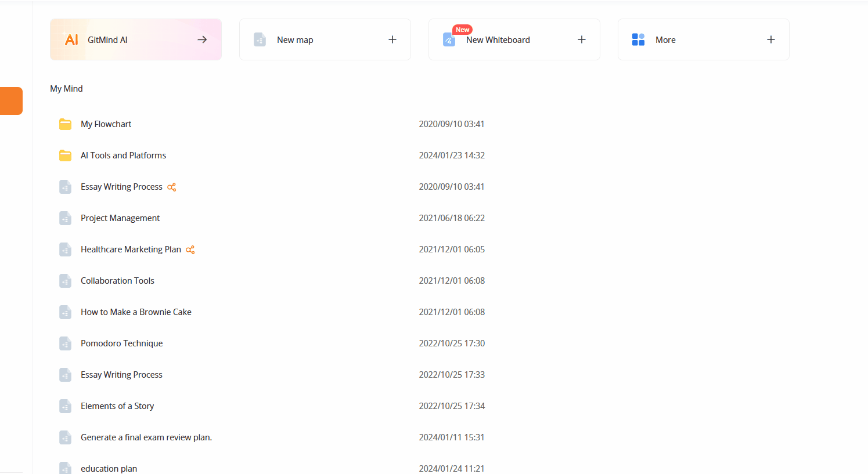Open AI Tools and Platforms folder name
The image size is (868, 474).
pyautogui.click(x=123, y=155)
